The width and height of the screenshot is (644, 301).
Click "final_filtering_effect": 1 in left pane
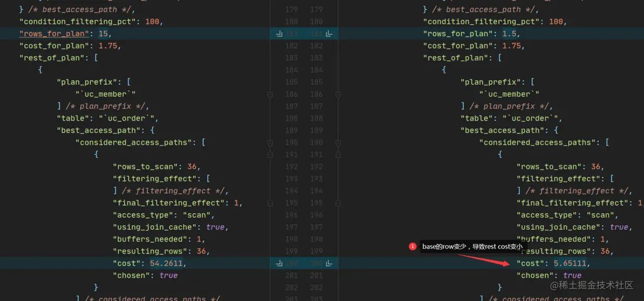[x=178, y=203]
